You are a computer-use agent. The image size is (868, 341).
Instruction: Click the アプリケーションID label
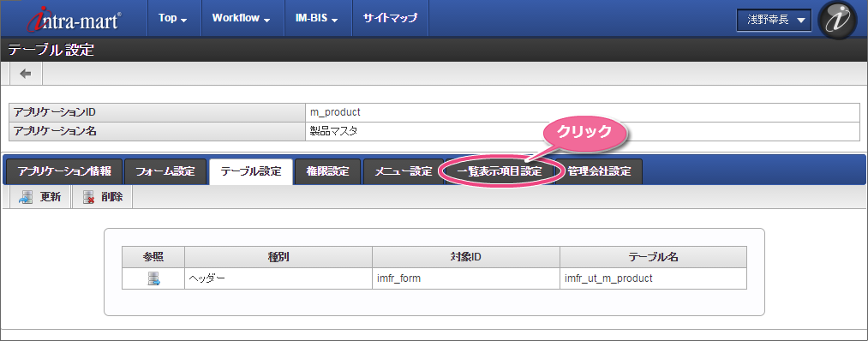[55, 112]
